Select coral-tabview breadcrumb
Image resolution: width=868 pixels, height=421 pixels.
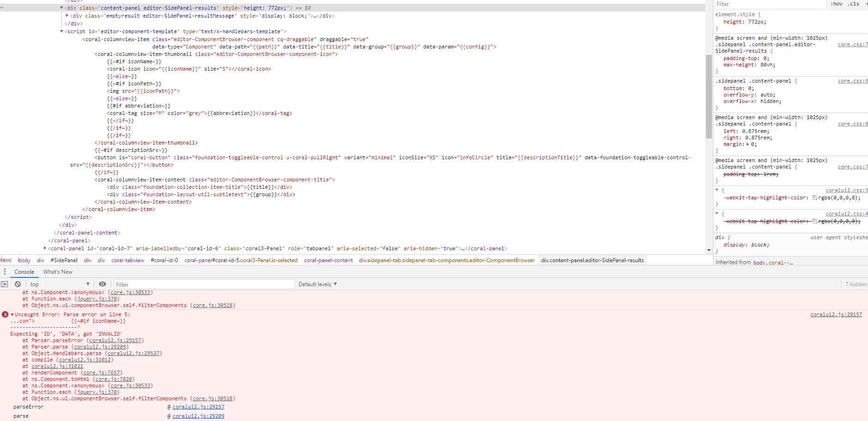point(128,260)
